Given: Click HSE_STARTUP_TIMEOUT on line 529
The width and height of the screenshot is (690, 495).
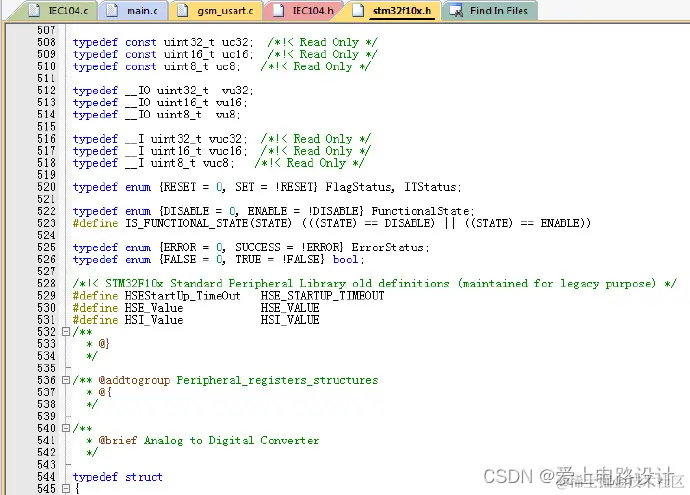Looking at the screenshot, I should (322, 296).
